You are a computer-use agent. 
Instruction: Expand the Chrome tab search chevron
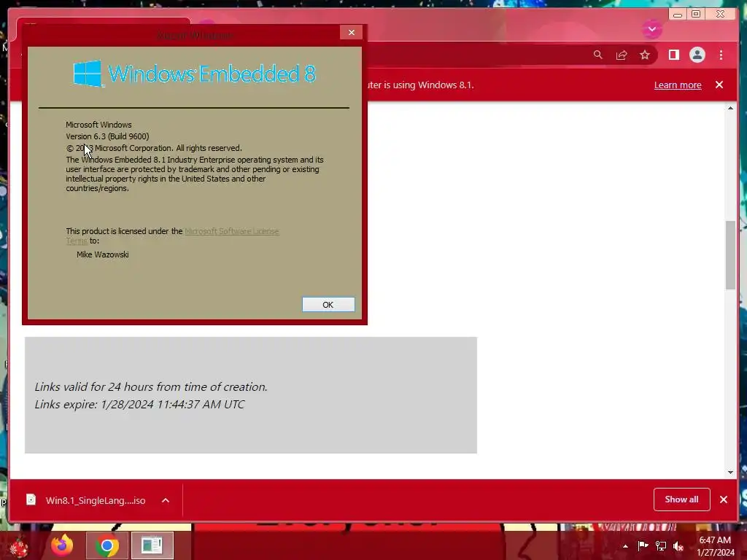tap(652, 29)
